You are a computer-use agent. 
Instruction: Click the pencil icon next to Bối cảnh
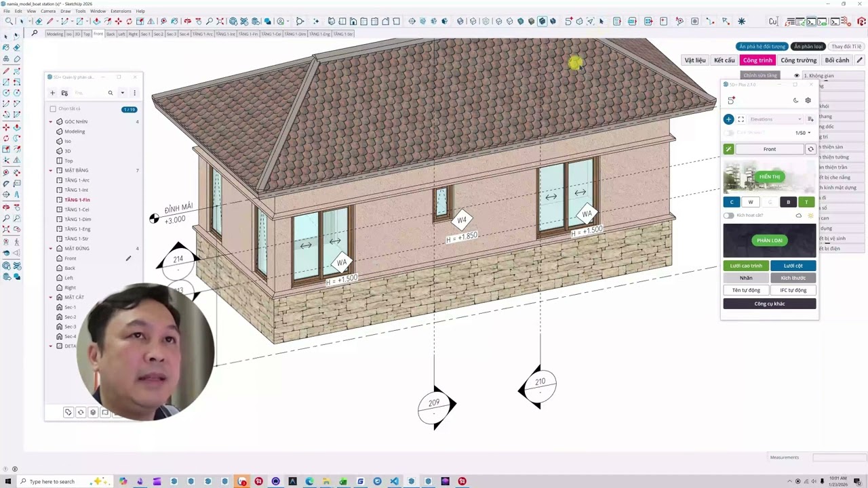(859, 60)
